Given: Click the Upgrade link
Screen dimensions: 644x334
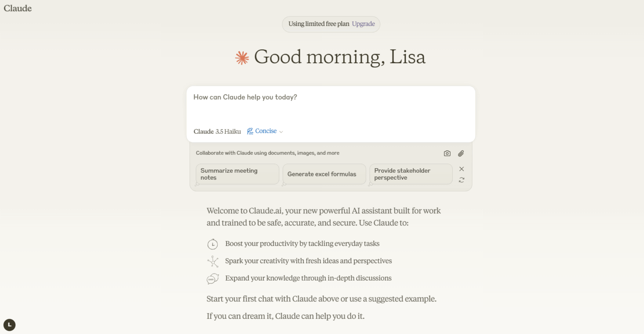Looking at the screenshot, I should [x=363, y=23].
